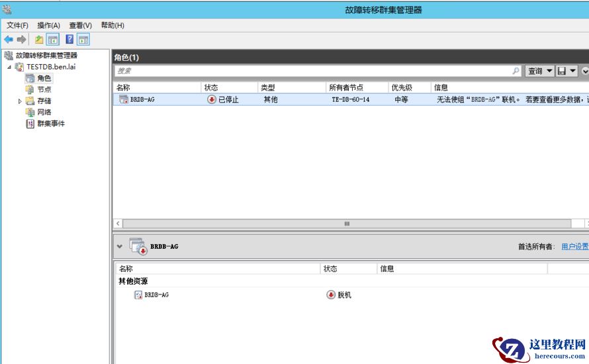Viewport: 589px width, 364px height.
Task: Click the app icon in title bar
Action: point(7,9)
